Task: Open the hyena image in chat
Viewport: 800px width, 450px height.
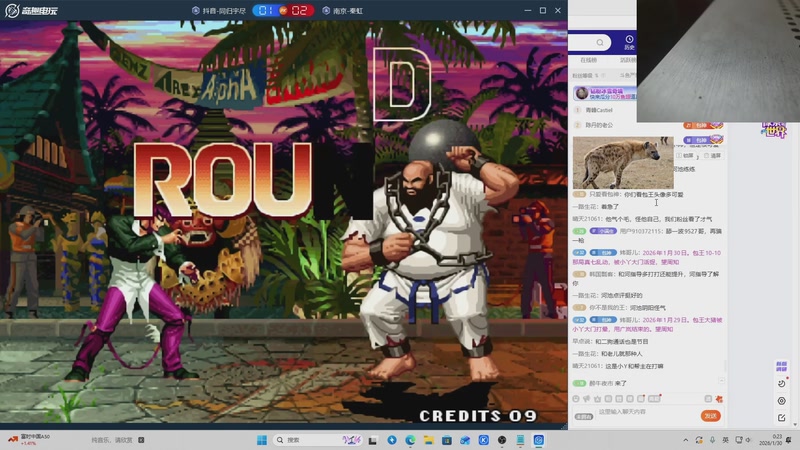Action: [623, 162]
